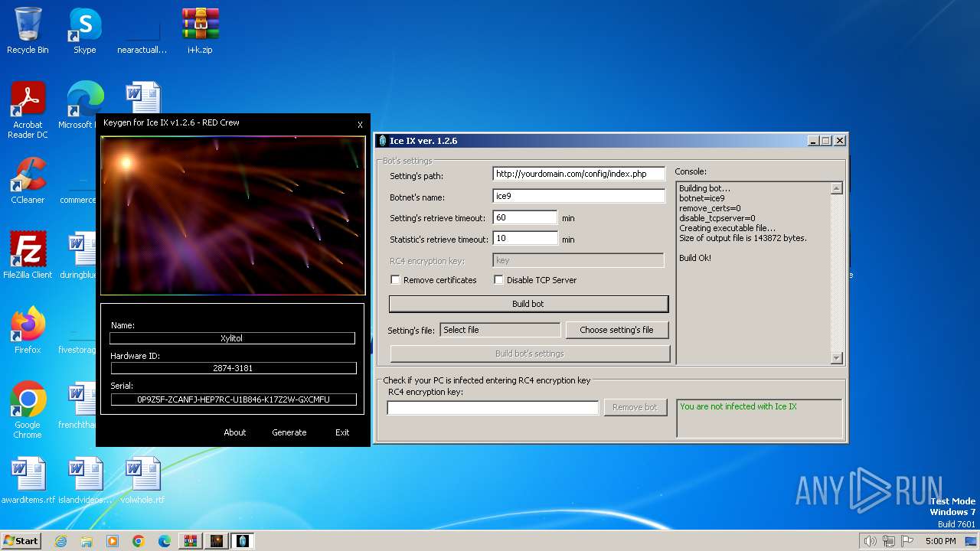Open the Acrobat Reader DC shortcut

[28, 110]
